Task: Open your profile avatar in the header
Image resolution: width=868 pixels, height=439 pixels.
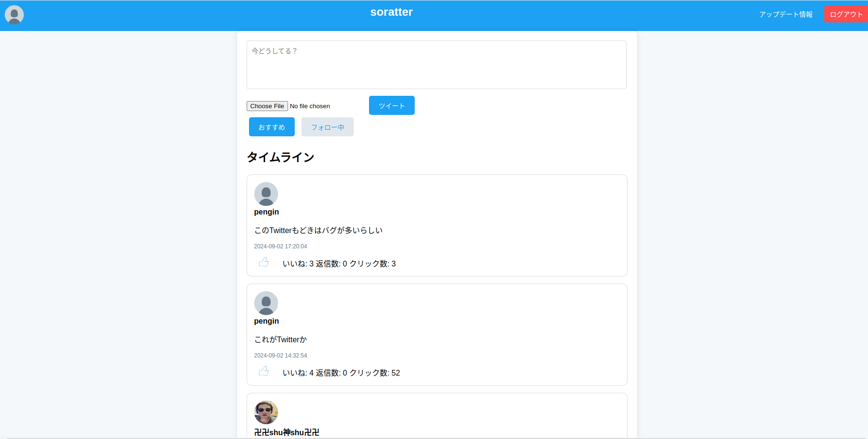Action: coord(14,15)
